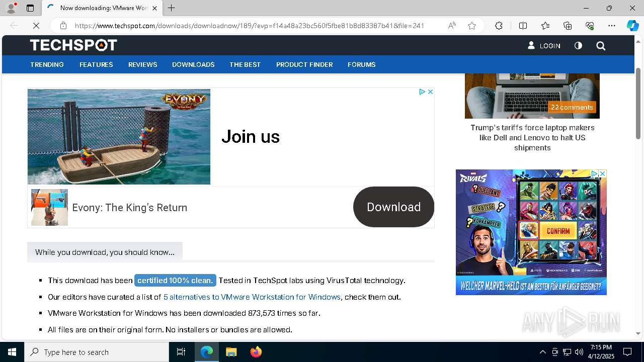Close the Evony ad with X

[x=430, y=92]
